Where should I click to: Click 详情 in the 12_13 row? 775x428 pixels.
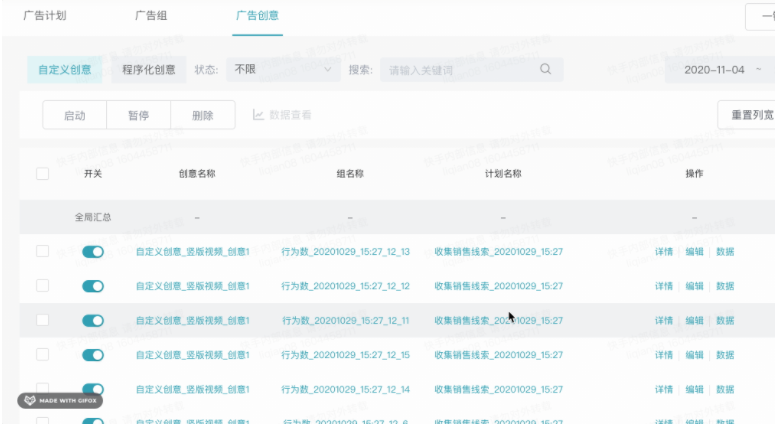tap(664, 252)
